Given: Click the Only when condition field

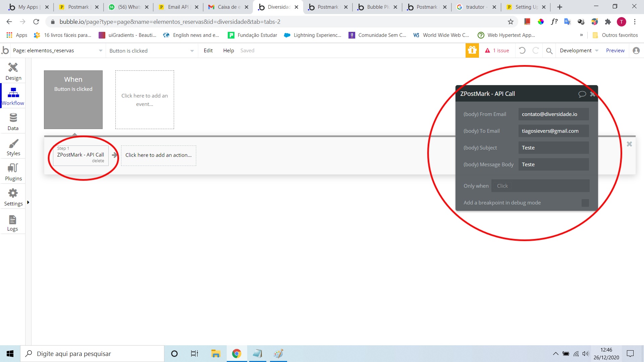Looking at the screenshot, I should (x=540, y=186).
